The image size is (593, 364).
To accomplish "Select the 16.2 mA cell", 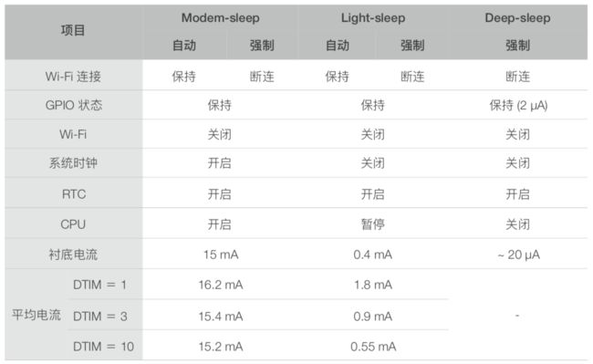I will pos(221,285).
